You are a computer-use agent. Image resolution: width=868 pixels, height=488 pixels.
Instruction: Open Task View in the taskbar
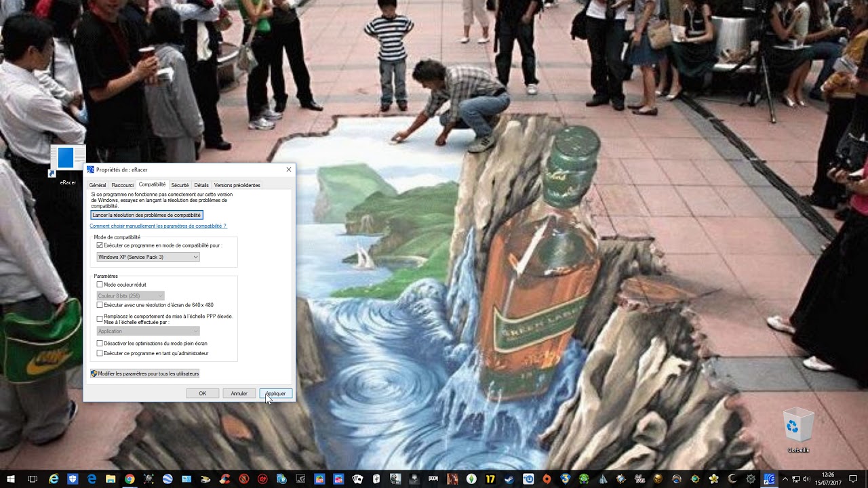(x=32, y=479)
